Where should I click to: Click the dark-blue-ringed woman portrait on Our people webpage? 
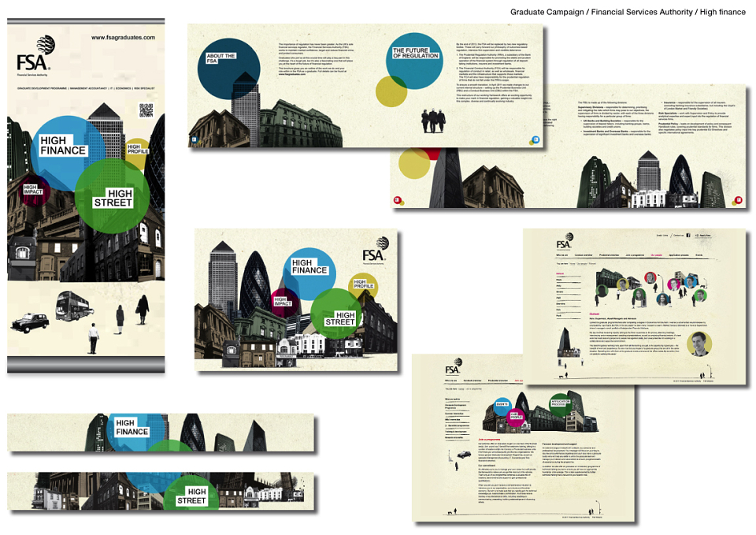point(662,299)
